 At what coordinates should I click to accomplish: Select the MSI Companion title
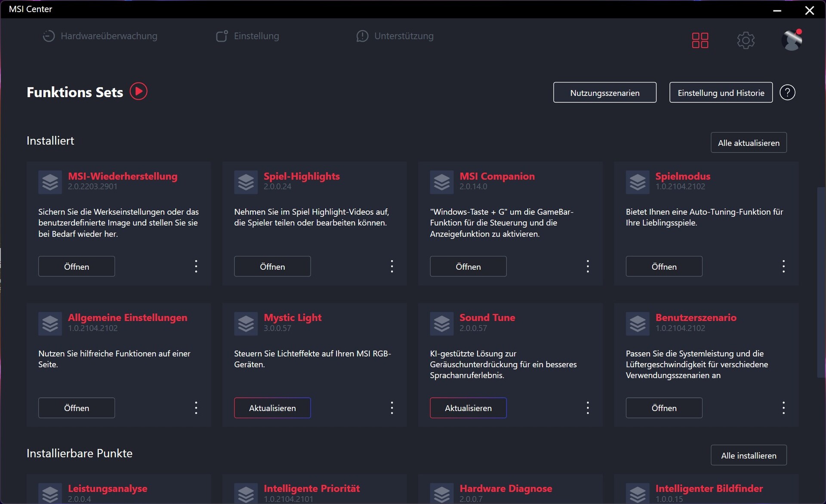[x=497, y=176]
